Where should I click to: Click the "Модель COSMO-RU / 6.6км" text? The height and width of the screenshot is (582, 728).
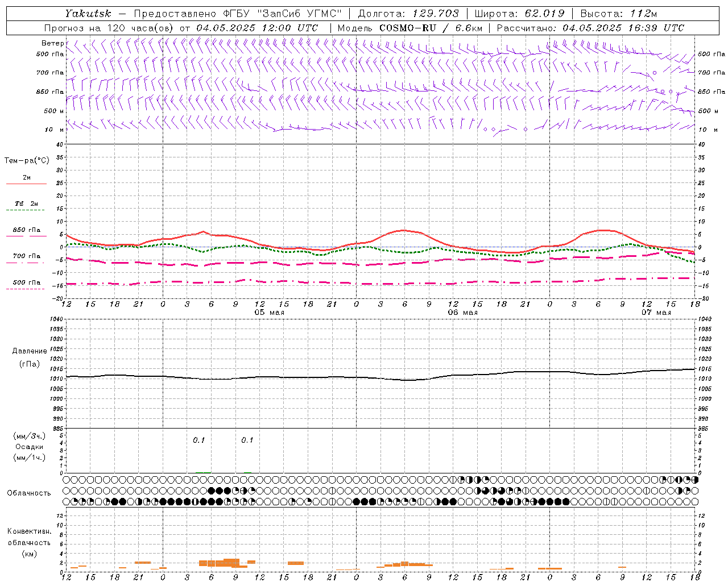coord(409,28)
